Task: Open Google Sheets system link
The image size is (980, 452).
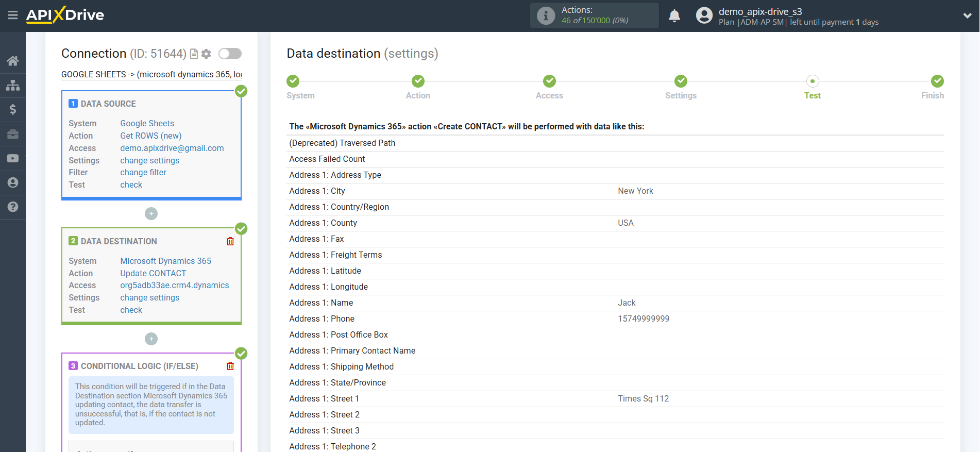Action: click(x=147, y=123)
